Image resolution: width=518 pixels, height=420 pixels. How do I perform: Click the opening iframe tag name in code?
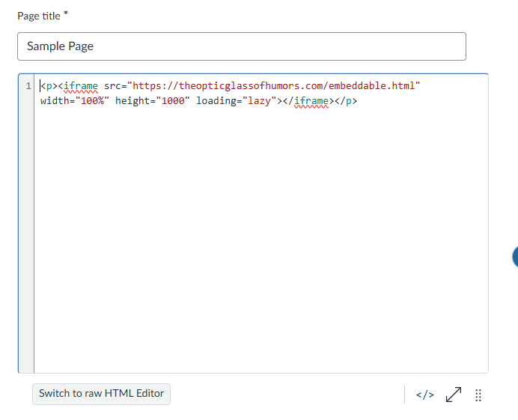(81, 86)
